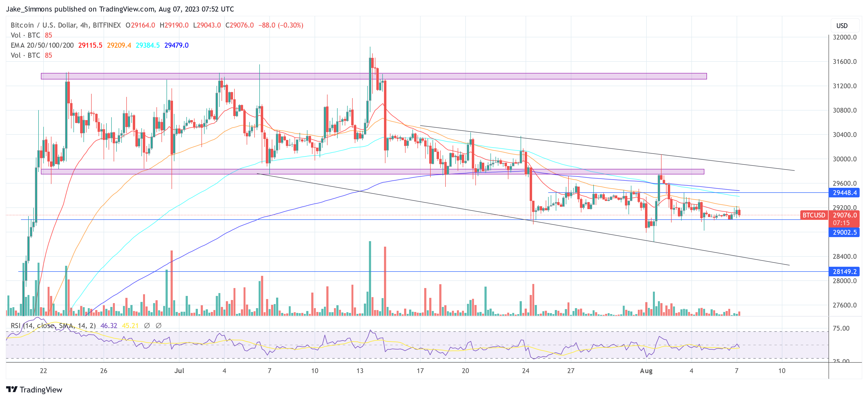Click the Aug date label on time axis
Screen dimensions: 868x400
point(646,371)
